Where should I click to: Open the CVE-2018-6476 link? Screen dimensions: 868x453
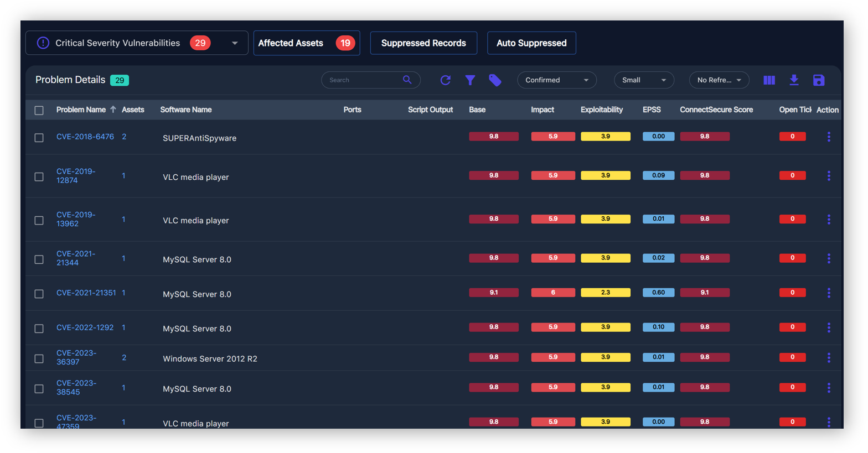(85, 137)
